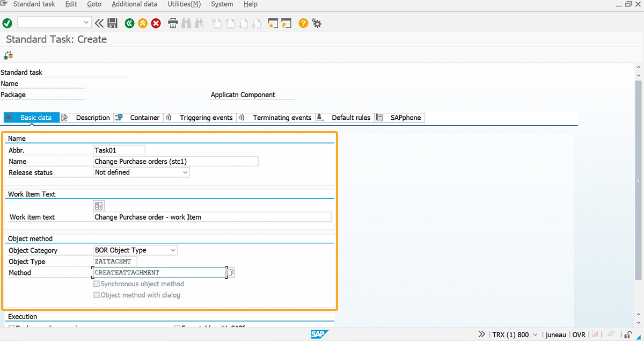Click the green Back arrow icon
This screenshot has width=644, height=341.
coord(129,23)
